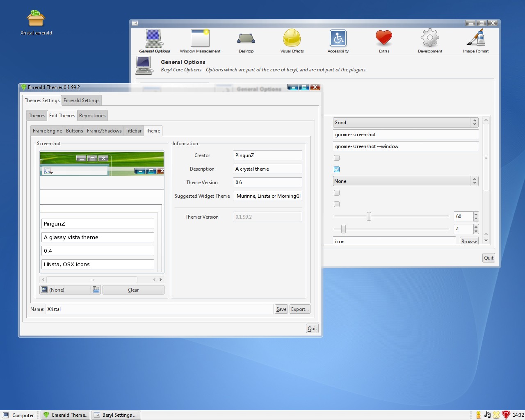Click the yellow X tray icon

(496, 415)
